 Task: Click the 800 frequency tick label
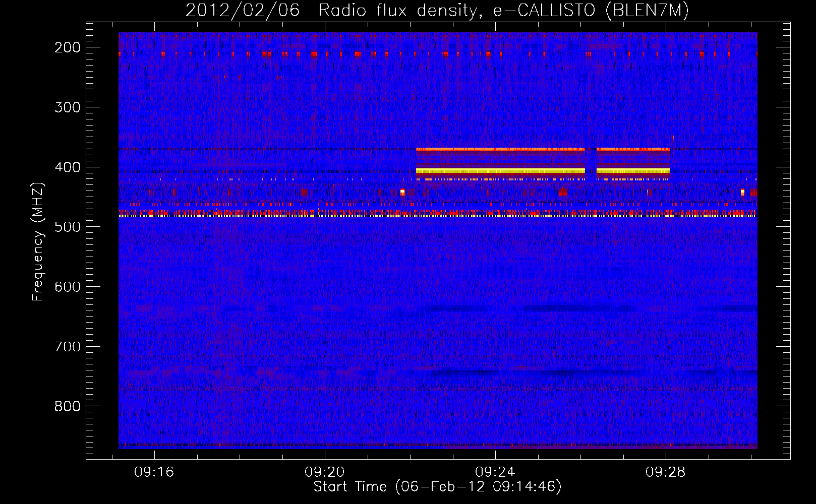[68, 406]
